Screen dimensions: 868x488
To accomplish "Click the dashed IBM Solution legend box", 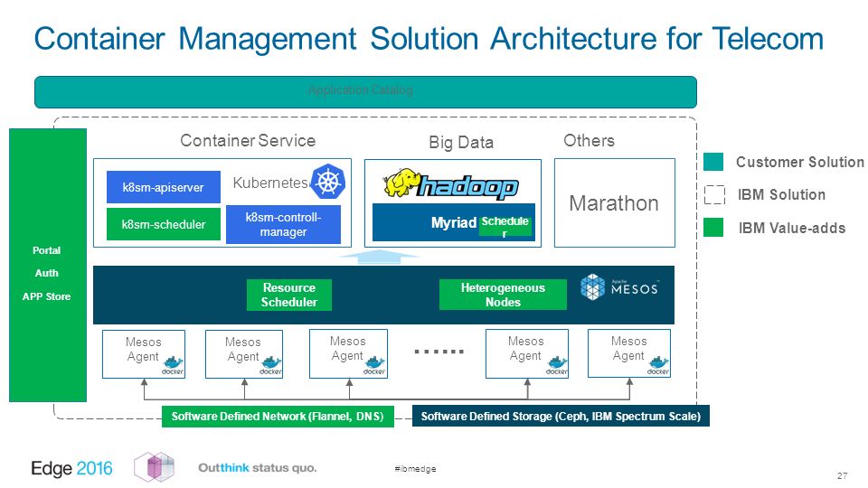I will 714,195.
